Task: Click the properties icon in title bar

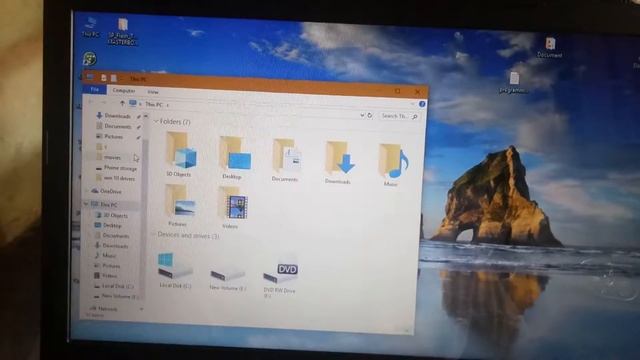Action: (x=104, y=78)
